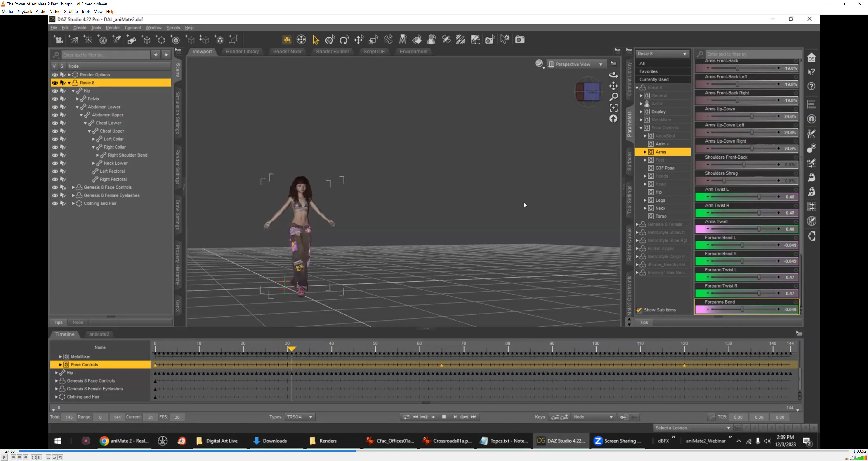The height and width of the screenshot is (461, 868).
Task: Click the viewport orbit control icon
Action: pyautogui.click(x=614, y=75)
